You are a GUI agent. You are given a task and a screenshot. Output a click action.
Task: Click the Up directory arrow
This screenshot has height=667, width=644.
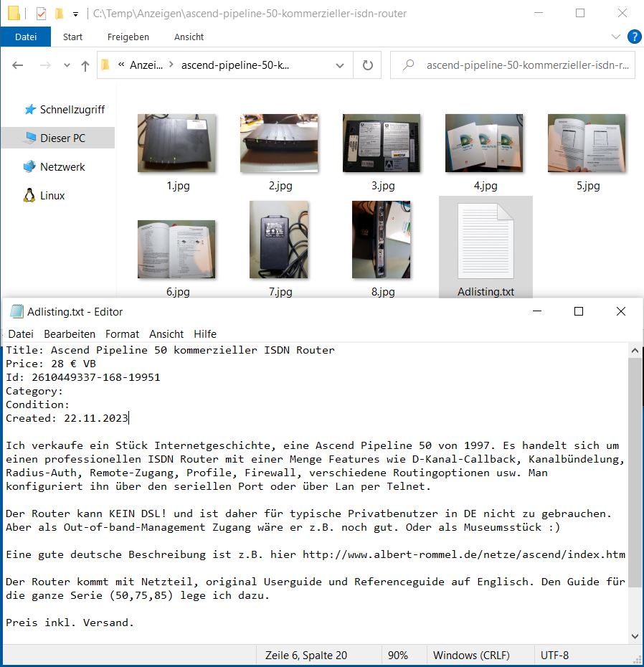(85, 65)
